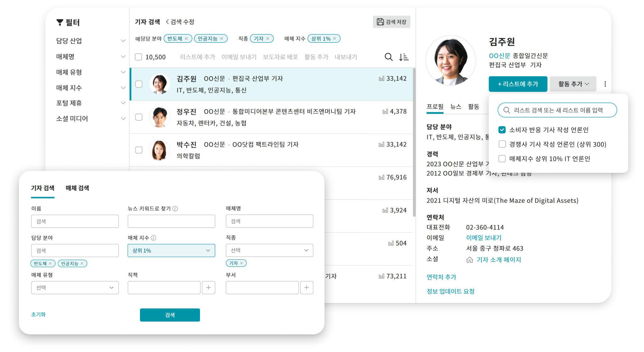Open the sort order icon
The image size is (644, 352).
coord(404,57)
